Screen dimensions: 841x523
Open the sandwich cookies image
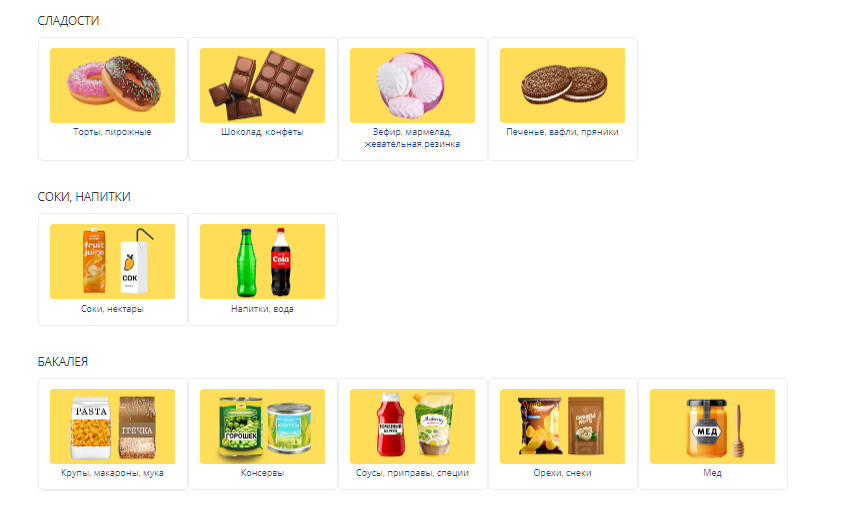(x=562, y=85)
